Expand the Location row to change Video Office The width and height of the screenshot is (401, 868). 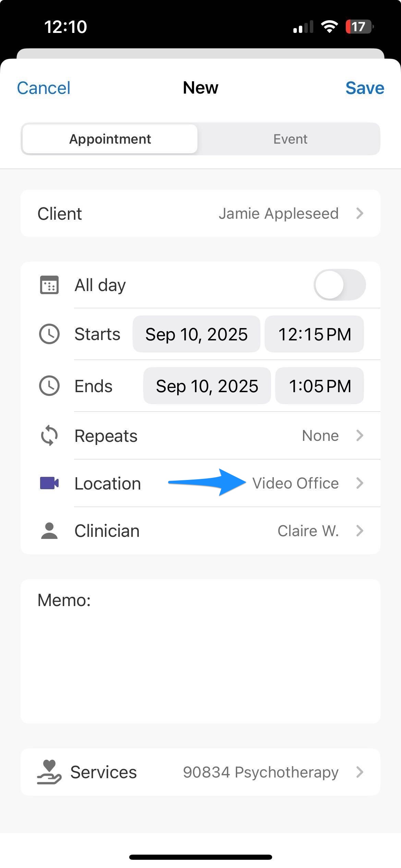[360, 483]
